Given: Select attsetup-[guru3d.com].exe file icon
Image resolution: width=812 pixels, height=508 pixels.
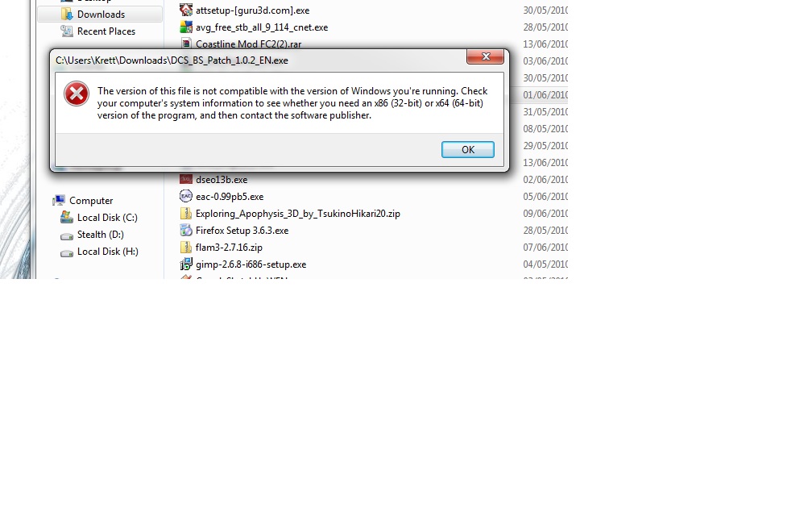Looking at the screenshot, I should click(186, 10).
